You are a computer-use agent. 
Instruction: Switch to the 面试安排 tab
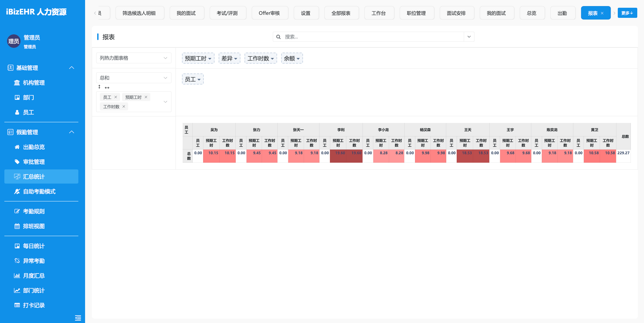tap(457, 13)
